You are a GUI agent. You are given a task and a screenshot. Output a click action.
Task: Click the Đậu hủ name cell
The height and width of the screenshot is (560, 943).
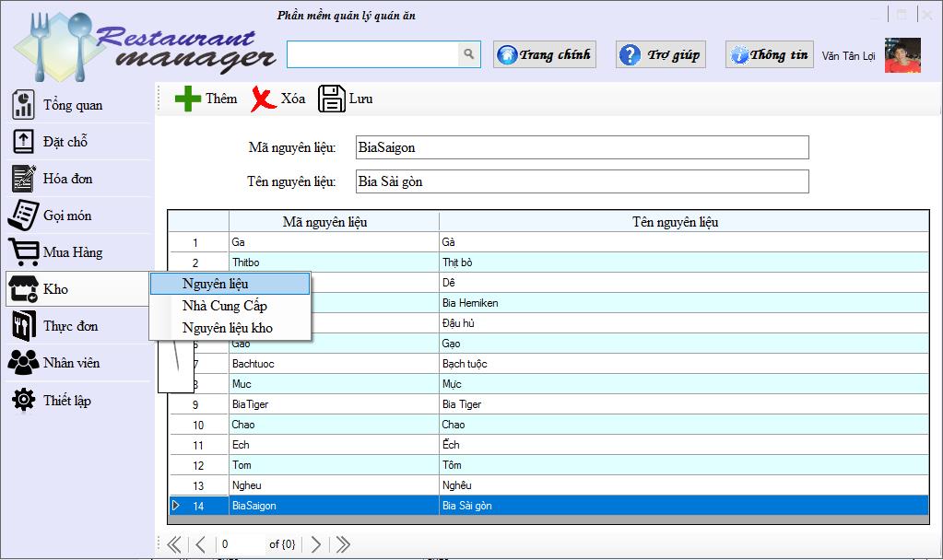[684, 323]
